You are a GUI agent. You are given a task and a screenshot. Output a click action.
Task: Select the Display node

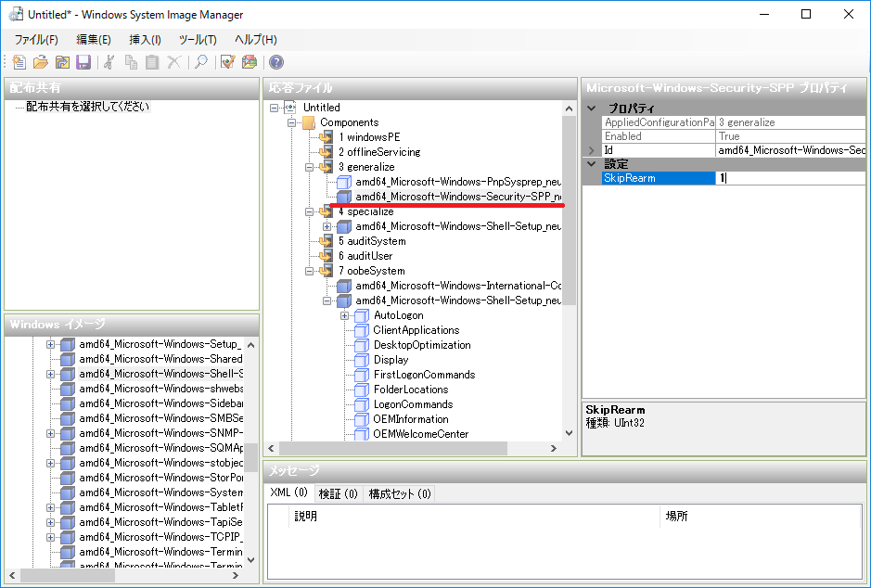(391, 360)
